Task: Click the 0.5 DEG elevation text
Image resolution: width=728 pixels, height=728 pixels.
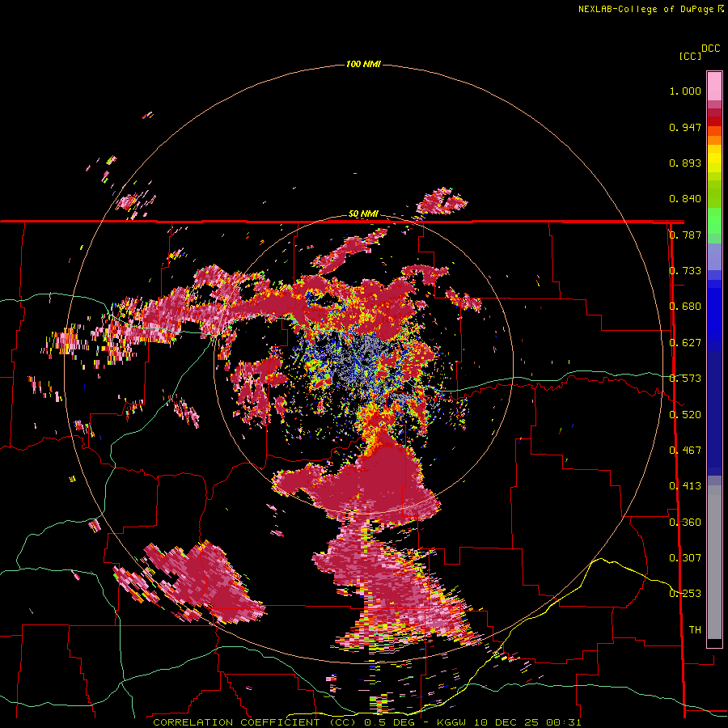Action: point(390,722)
